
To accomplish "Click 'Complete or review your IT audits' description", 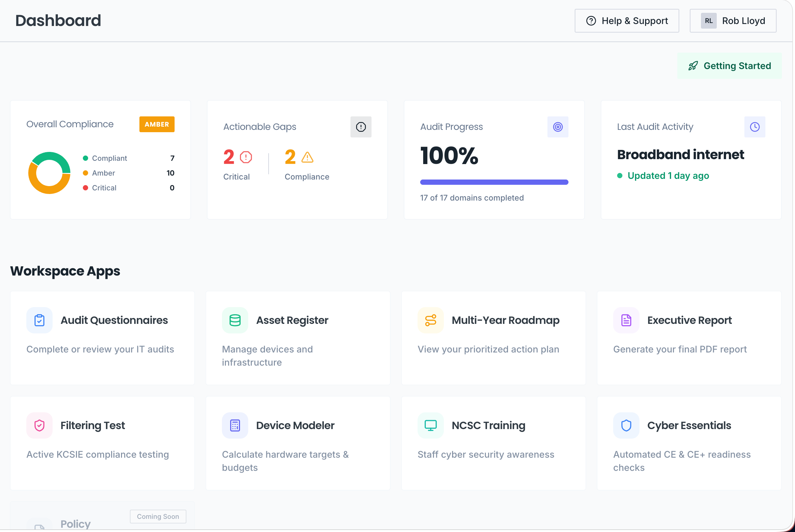I will 100,349.
